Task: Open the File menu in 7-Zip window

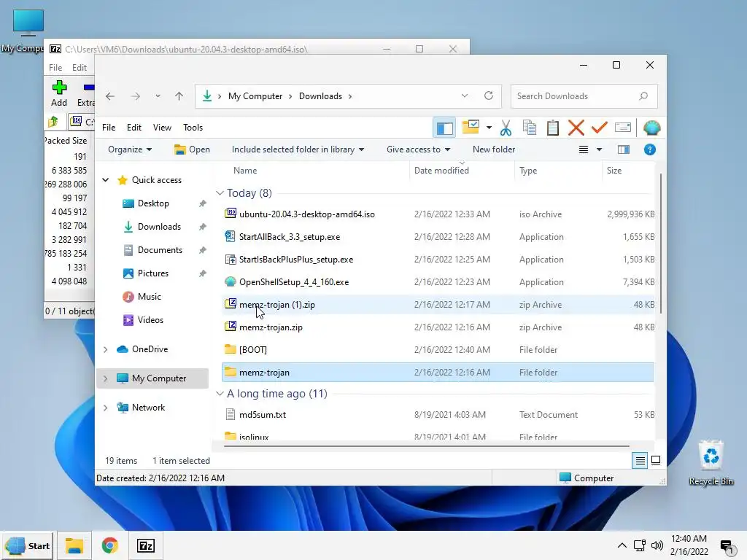Action: [55, 68]
